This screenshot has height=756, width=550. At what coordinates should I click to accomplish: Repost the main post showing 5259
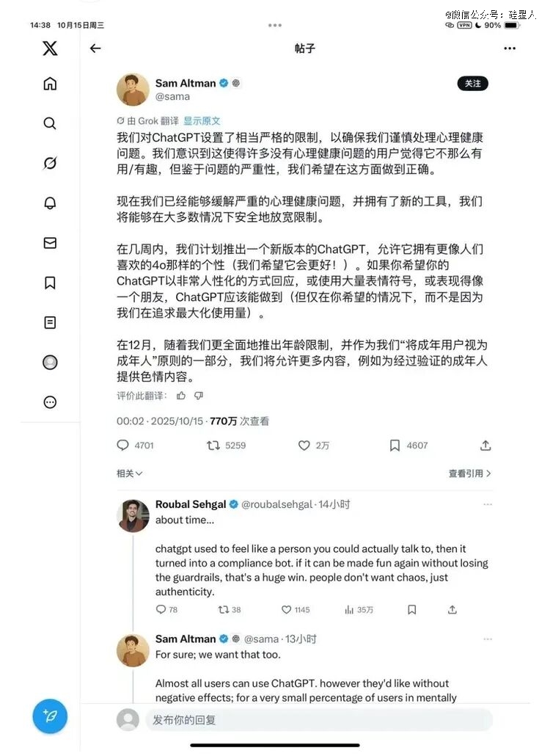(213, 446)
